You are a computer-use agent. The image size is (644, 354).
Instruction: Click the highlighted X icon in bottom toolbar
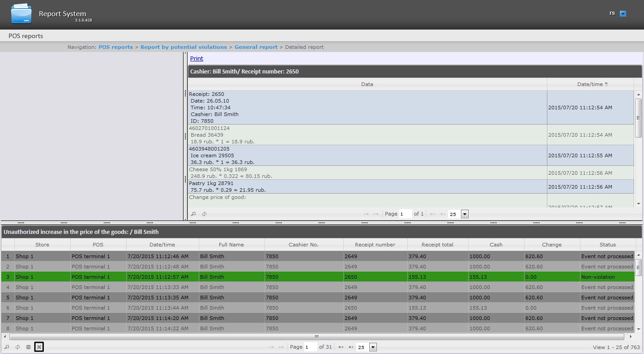tap(39, 347)
